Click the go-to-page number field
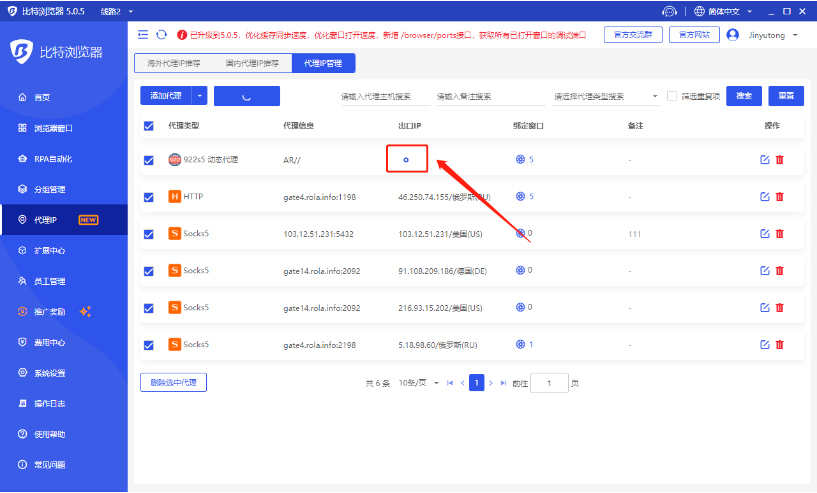 pos(549,383)
